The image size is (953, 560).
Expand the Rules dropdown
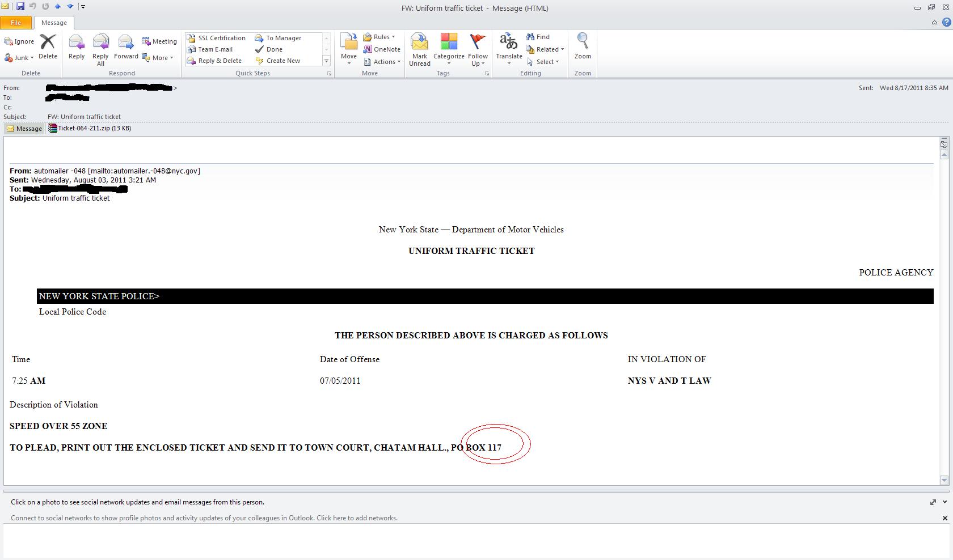[x=379, y=37]
